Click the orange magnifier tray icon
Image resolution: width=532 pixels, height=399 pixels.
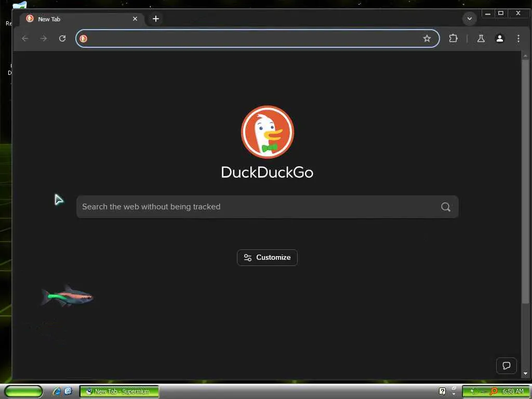pyautogui.click(x=494, y=391)
